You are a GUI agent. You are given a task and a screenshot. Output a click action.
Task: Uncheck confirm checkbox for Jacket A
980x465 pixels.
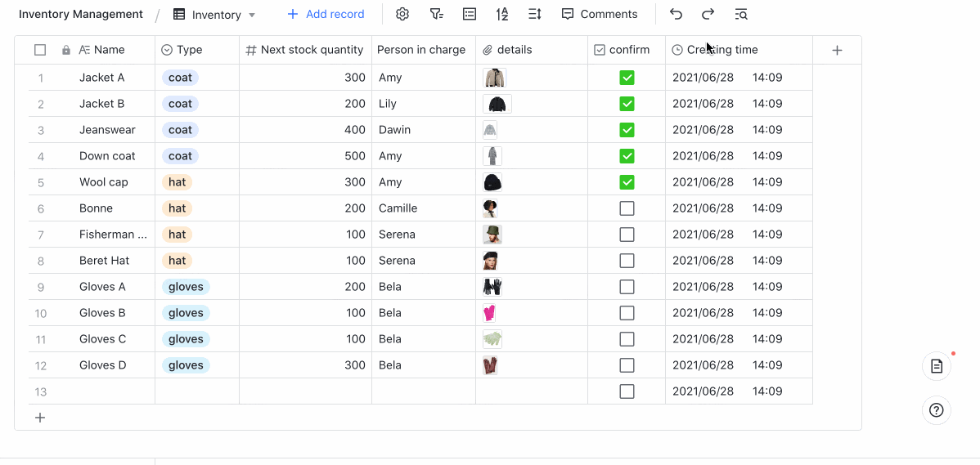[x=627, y=78]
